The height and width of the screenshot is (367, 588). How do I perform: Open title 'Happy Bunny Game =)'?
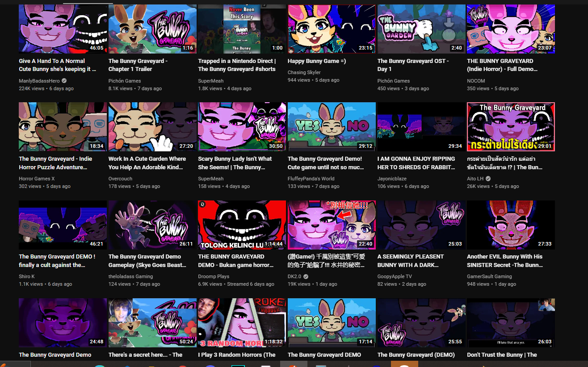tap(317, 61)
